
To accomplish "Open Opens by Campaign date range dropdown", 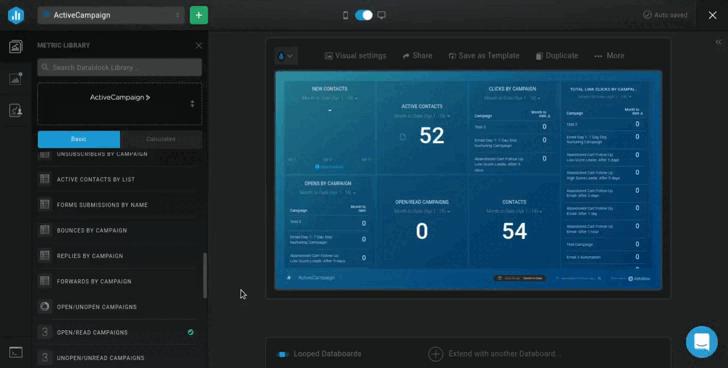I will pos(328,193).
